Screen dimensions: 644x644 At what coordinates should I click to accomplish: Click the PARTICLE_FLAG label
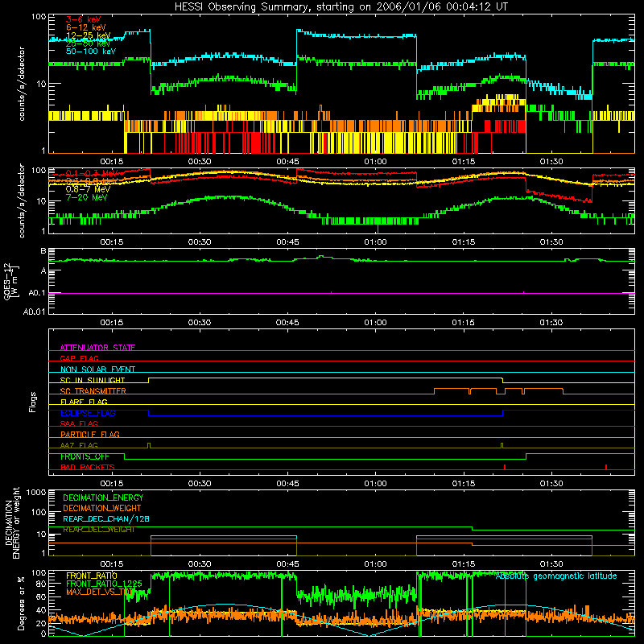point(90,434)
